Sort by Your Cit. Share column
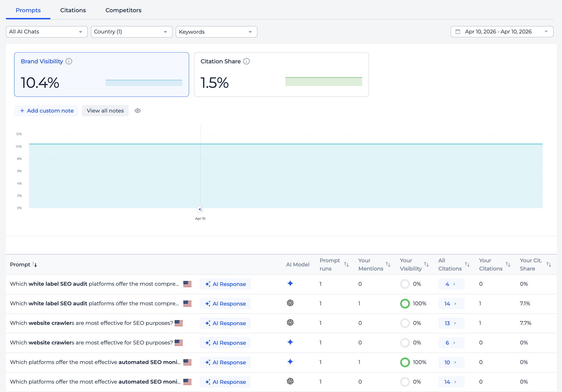Screen dimensions: 562x392 (x=549, y=265)
